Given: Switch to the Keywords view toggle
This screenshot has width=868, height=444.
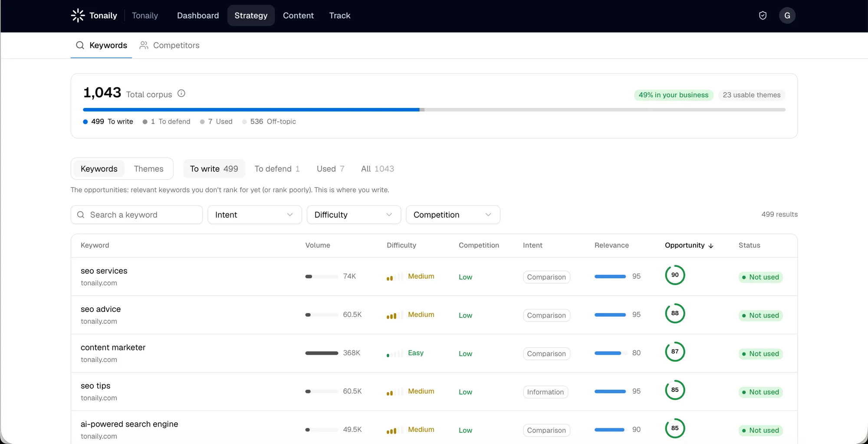Looking at the screenshot, I should [x=99, y=169].
